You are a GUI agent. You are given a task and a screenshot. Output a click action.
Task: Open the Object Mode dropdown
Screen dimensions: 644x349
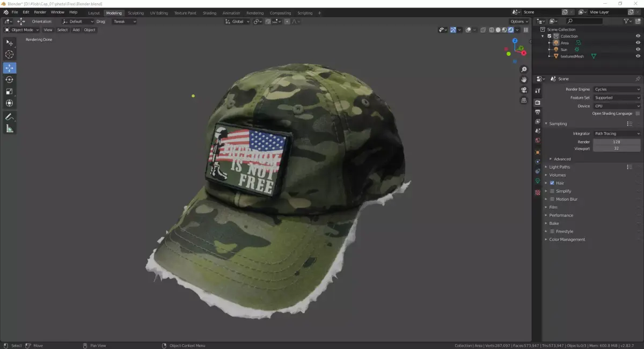point(22,30)
